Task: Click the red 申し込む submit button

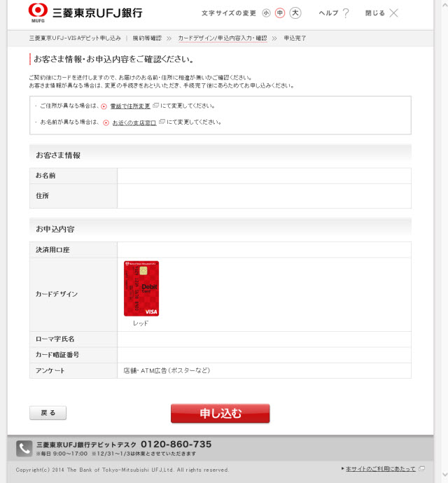Action: point(220,414)
